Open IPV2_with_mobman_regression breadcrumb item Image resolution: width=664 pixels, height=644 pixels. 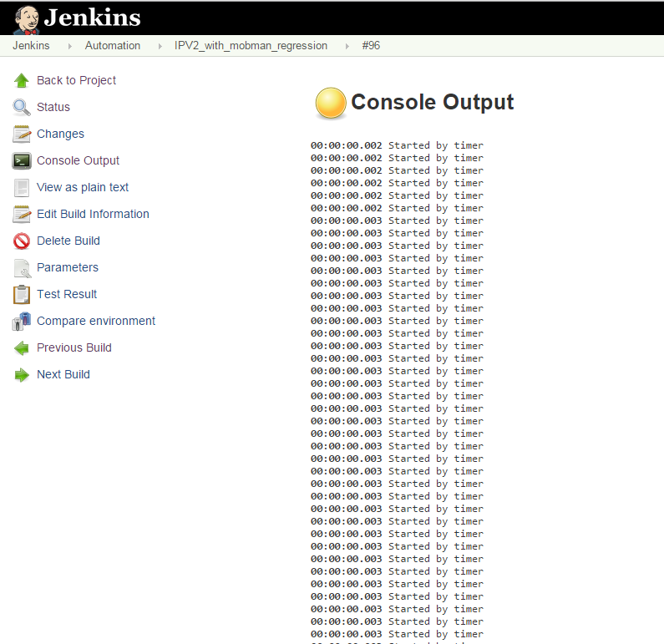tap(251, 46)
